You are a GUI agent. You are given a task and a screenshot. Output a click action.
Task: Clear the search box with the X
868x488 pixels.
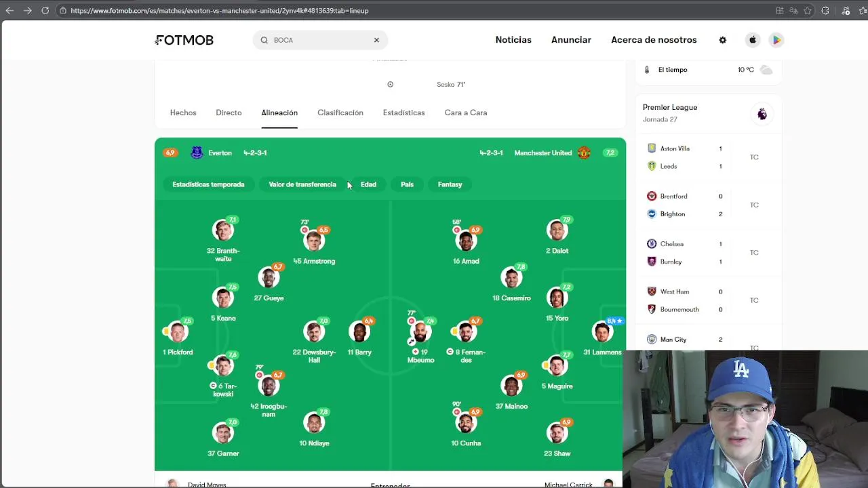coord(376,40)
